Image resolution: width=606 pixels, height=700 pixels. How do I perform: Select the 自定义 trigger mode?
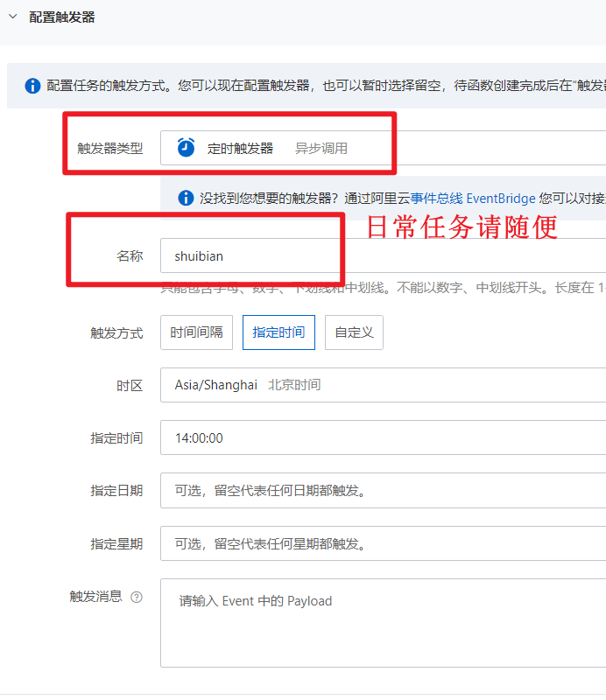click(x=354, y=332)
